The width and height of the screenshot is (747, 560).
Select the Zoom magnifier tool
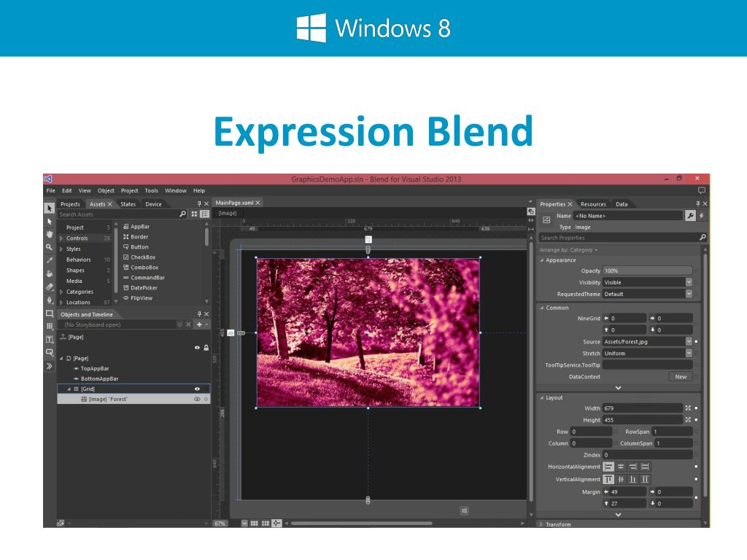[50, 247]
